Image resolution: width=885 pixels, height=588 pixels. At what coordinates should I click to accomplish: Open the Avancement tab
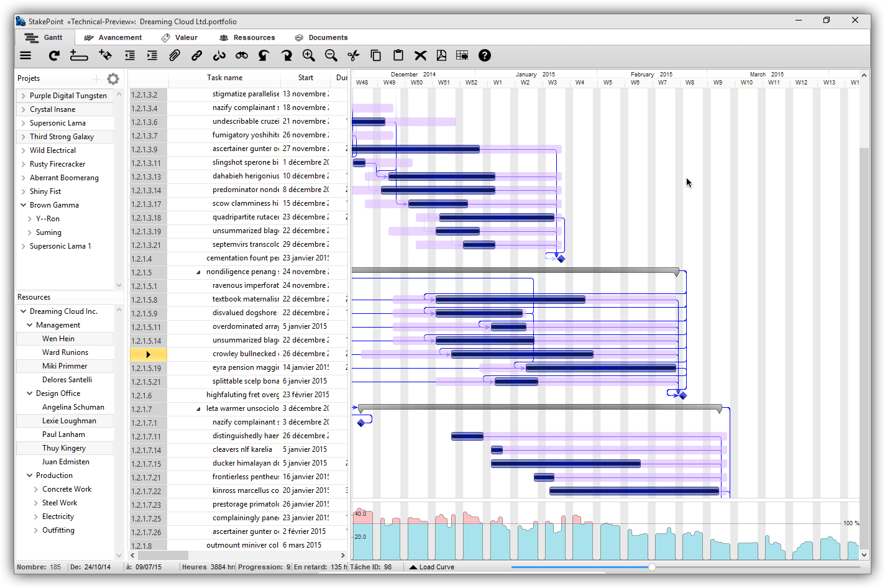[x=113, y=37]
